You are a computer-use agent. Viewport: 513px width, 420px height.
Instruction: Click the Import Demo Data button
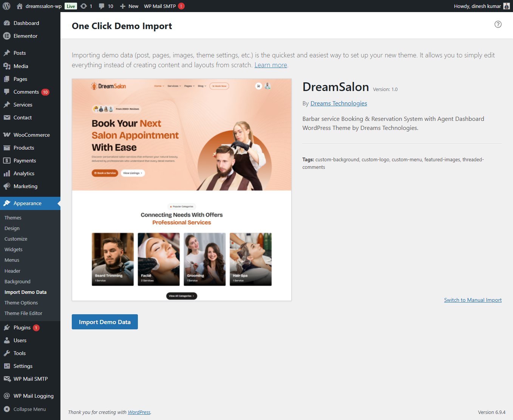[x=105, y=322]
